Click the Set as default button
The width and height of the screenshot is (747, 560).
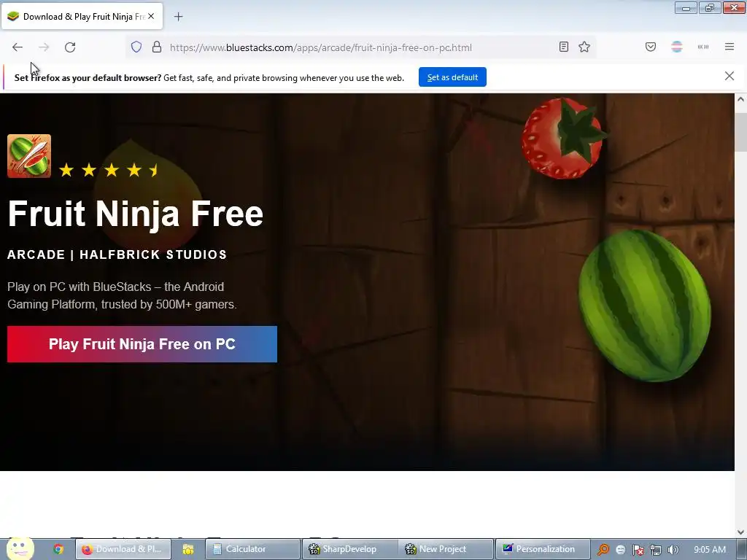(452, 77)
